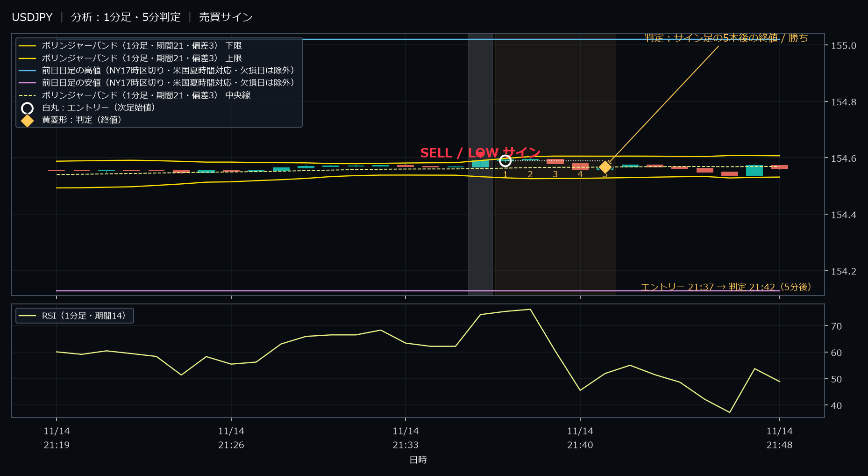The width and height of the screenshot is (868, 476).
Task: Click the large teal signal candle in gray band
Action: (480, 164)
